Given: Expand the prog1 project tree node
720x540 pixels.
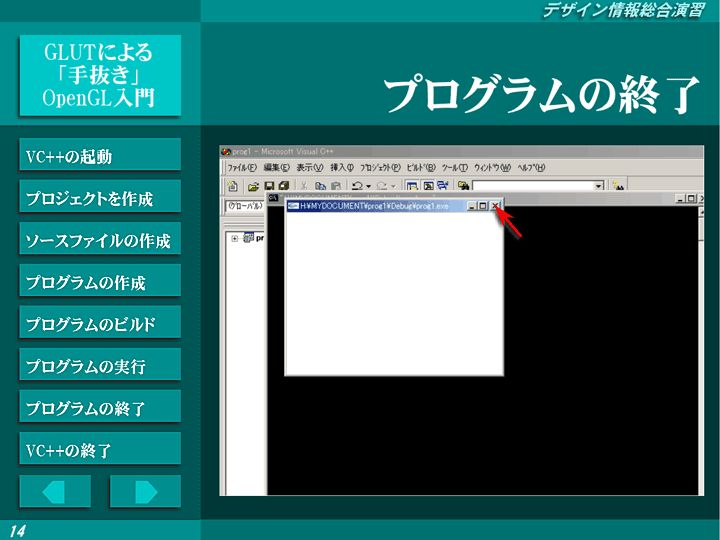Looking at the screenshot, I should coord(235,238).
